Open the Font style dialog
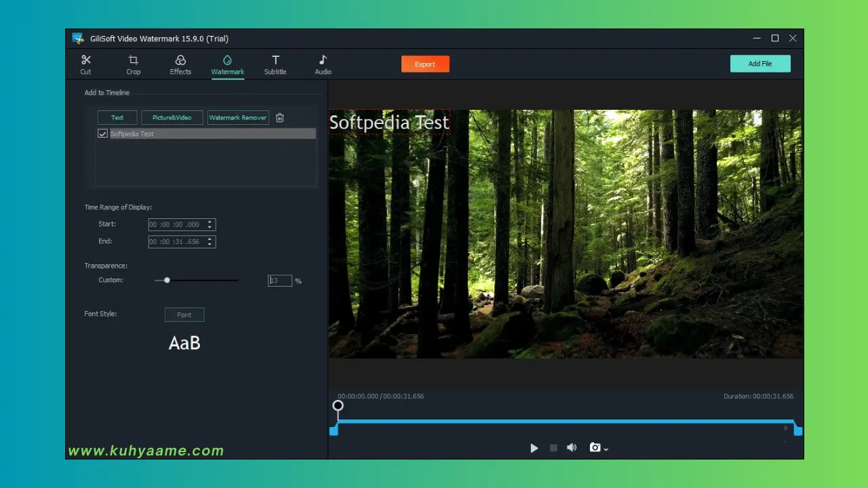This screenshot has height=488, width=868. (184, 314)
